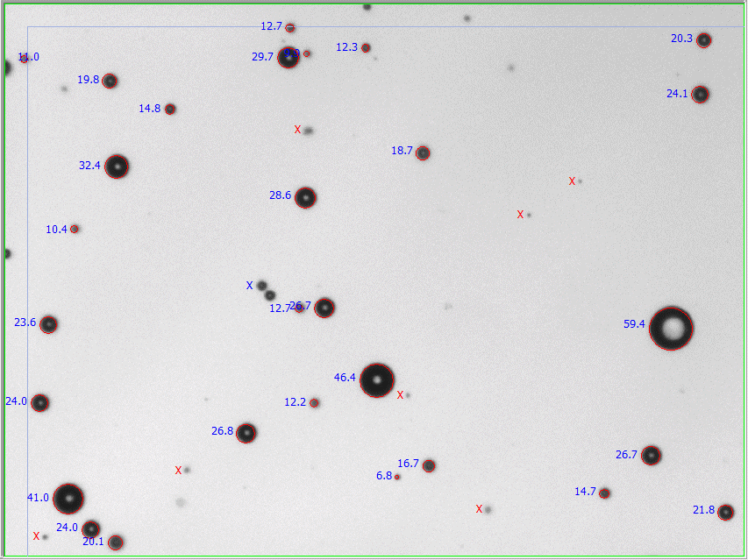Click the particle labeled 16.7

coord(429,465)
